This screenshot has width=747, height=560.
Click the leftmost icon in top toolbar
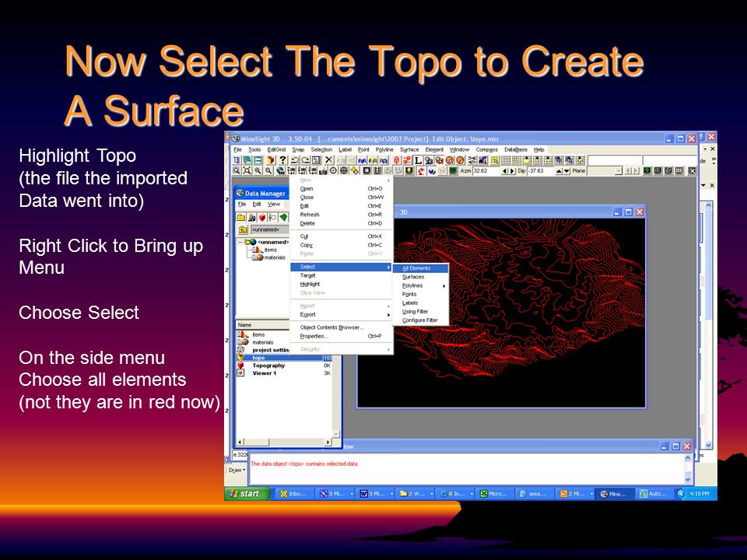pos(236,160)
